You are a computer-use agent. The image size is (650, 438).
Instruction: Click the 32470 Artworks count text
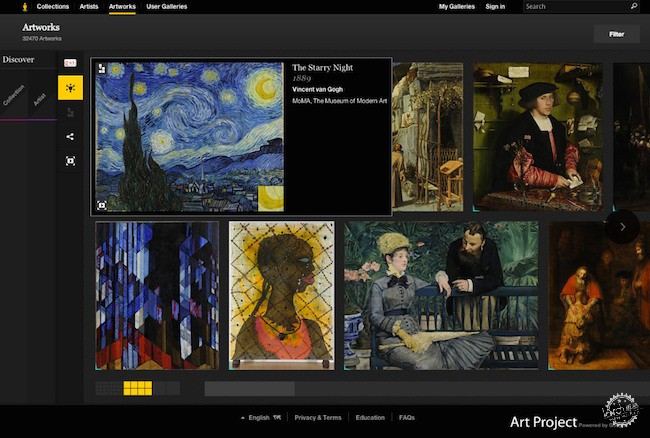click(x=42, y=39)
